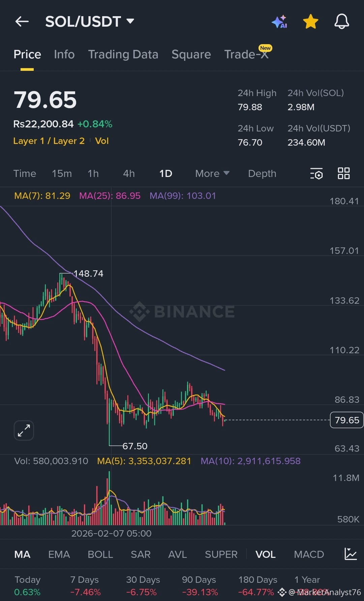Tap the 7 Days -7.46% performance
Screen dimensions: 364x601
tap(85, 586)
